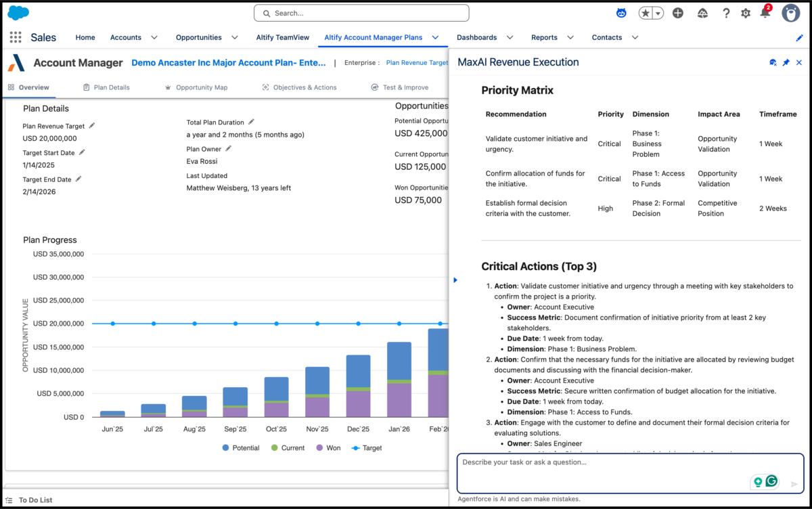Image resolution: width=812 pixels, height=509 pixels.
Task: Expand Accounts navigation dropdown chevron
Action: (x=154, y=37)
